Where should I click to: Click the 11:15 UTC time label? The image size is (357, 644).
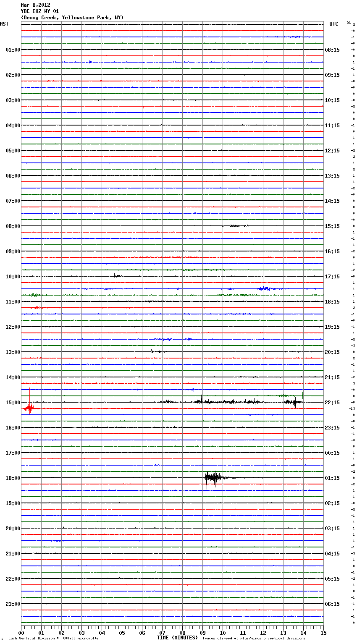point(332,126)
